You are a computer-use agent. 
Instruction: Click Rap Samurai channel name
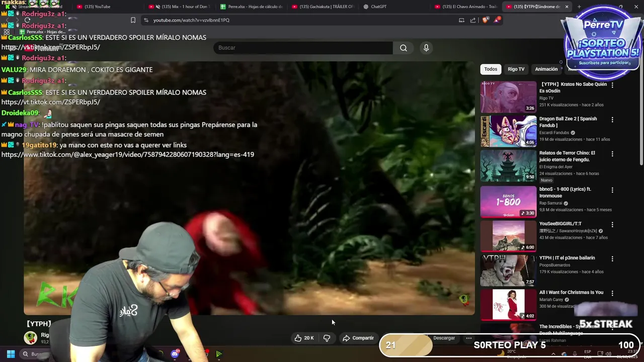[551, 203]
